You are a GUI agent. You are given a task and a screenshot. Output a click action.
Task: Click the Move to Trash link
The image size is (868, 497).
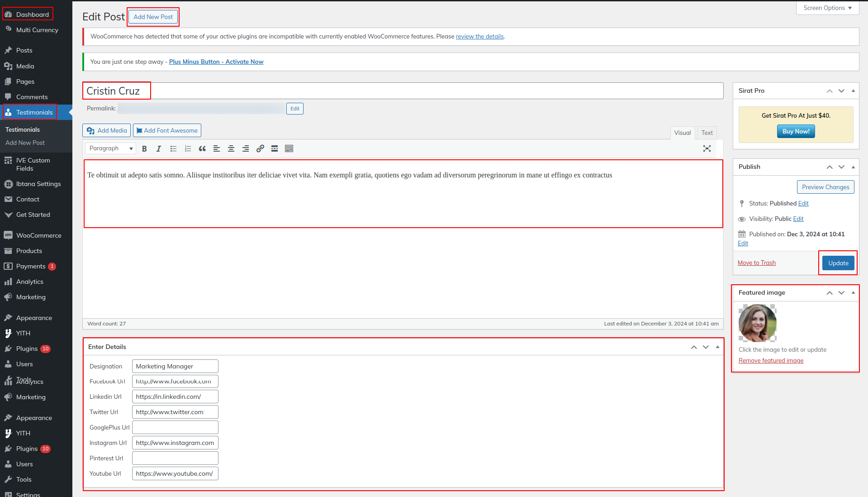tap(756, 263)
